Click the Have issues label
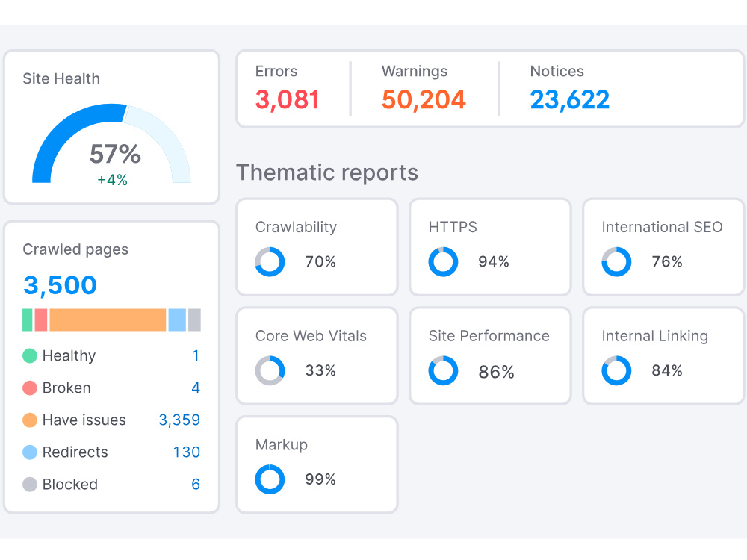 click(84, 420)
